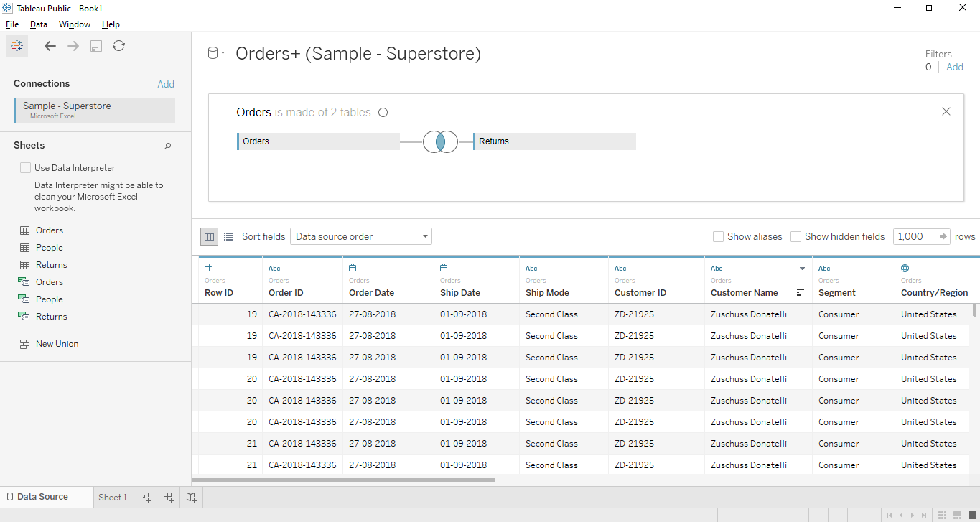The width and height of the screenshot is (980, 522).
Task: Click the Ship Date calendar type icon
Action: (x=444, y=268)
